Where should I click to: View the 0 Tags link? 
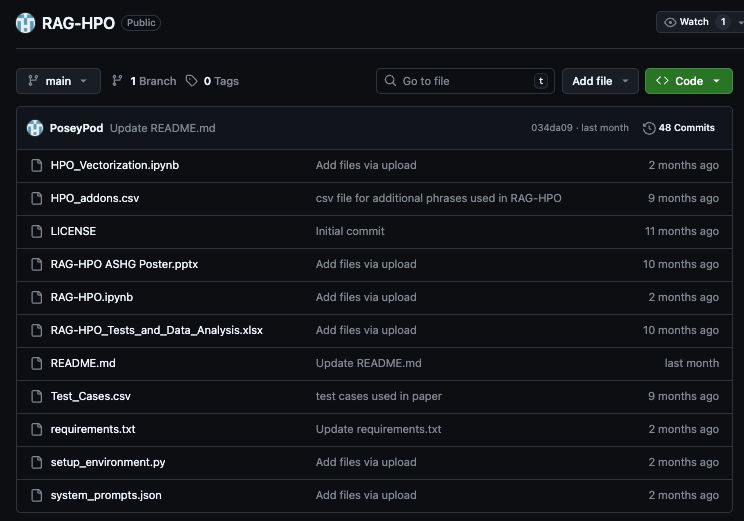212,81
